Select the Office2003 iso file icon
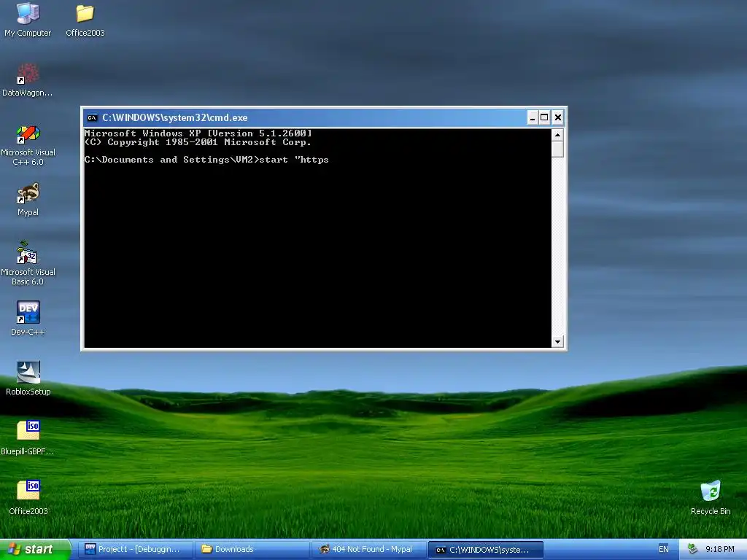 (28, 497)
